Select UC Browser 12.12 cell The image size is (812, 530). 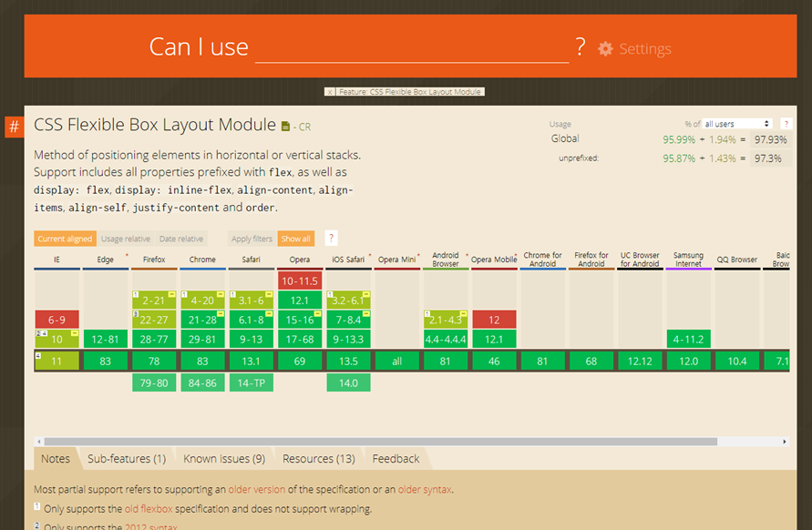(640, 362)
